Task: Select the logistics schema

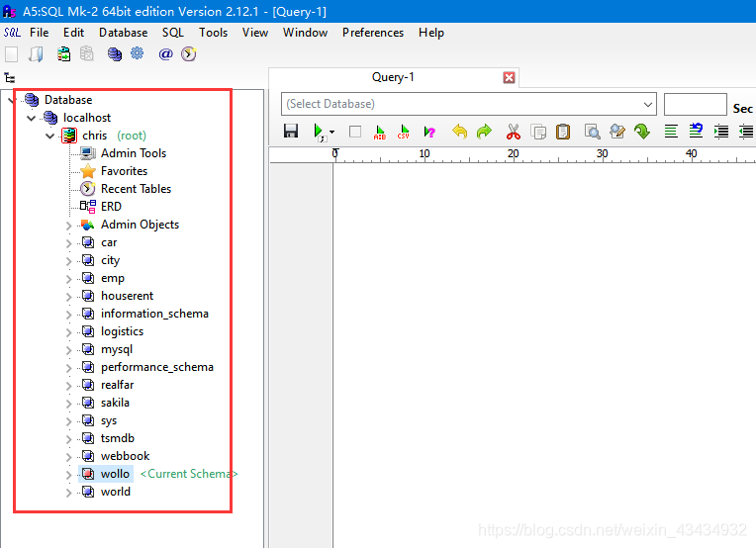Action: 122,331
